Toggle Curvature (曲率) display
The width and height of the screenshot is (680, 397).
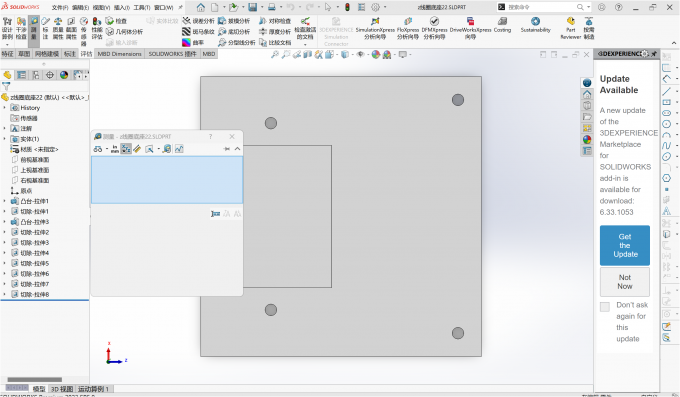(193, 43)
